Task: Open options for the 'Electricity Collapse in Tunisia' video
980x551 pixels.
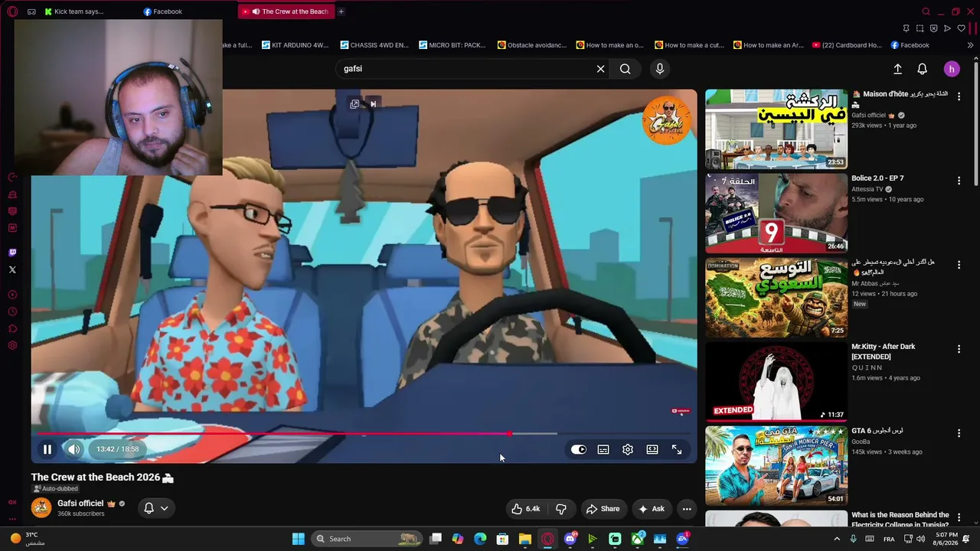Action: pos(959,517)
